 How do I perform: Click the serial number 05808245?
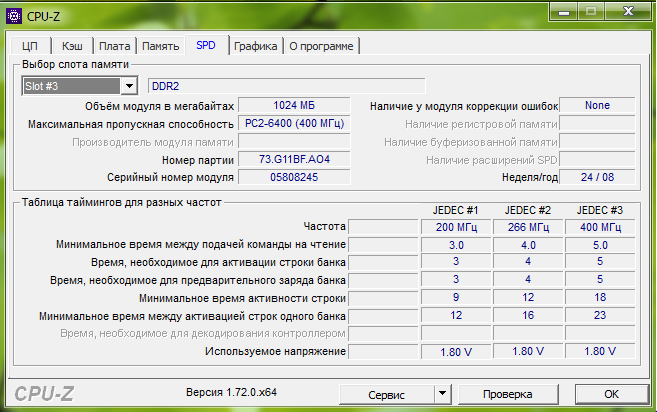[x=294, y=177]
